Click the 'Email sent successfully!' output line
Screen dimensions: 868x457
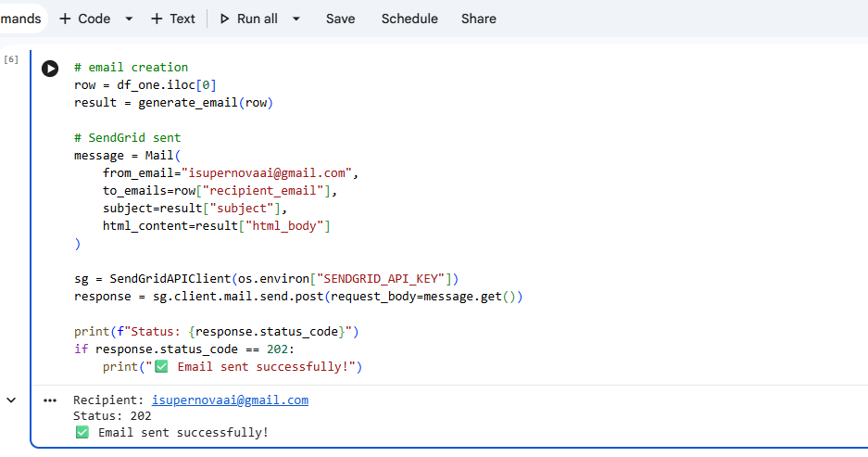[x=171, y=433]
